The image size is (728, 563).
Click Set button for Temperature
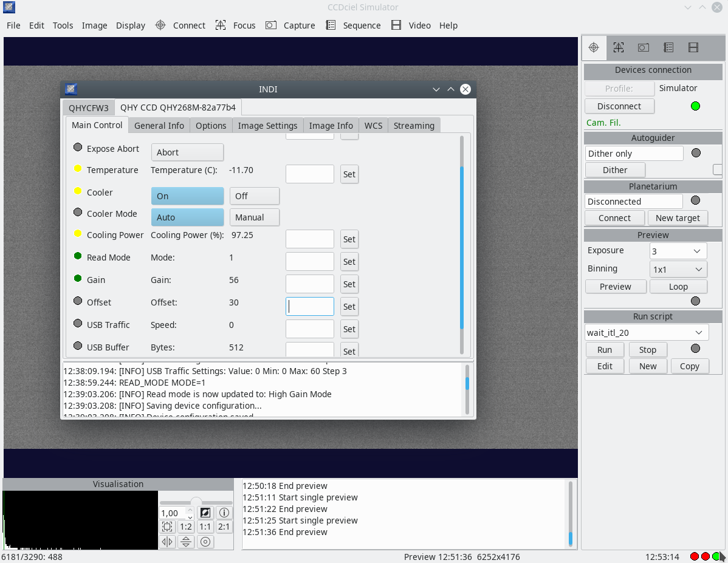pos(349,174)
